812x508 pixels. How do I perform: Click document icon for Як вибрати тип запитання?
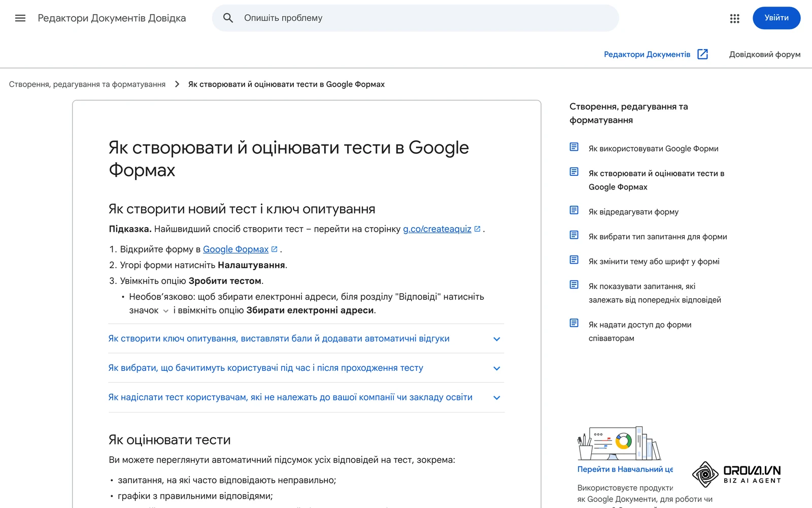click(574, 235)
